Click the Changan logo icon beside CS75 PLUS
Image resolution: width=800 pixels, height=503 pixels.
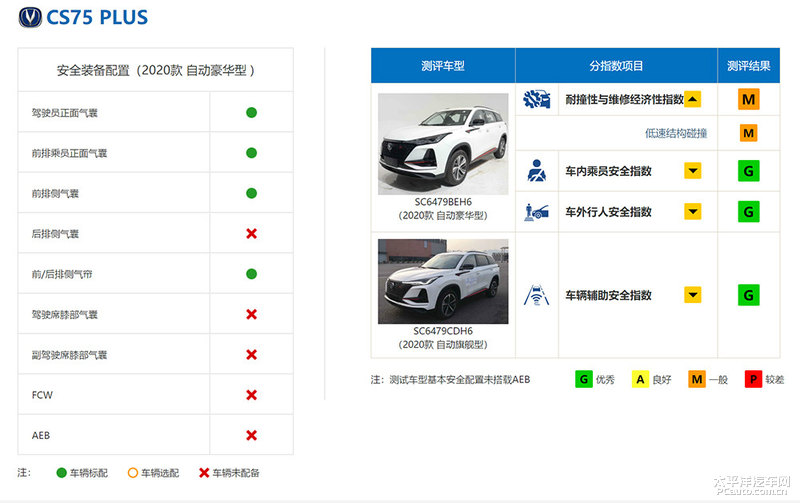click(30, 17)
